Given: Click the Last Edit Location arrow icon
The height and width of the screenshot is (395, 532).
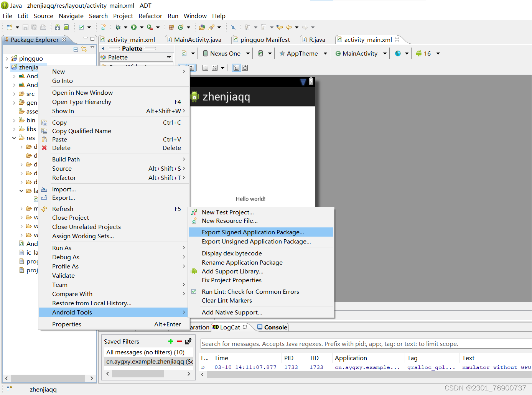Looking at the screenshot, I should tap(280, 27).
